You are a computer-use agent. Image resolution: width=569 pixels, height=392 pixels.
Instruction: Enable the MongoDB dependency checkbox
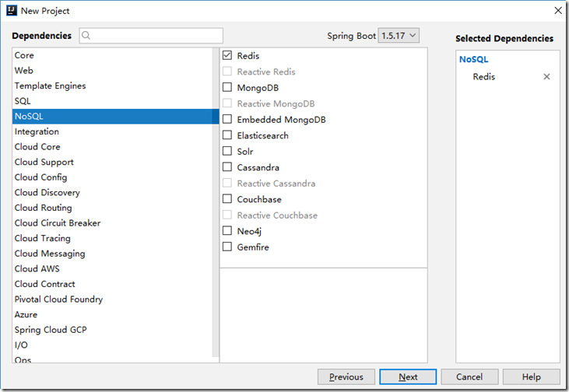(x=227, y=87)
